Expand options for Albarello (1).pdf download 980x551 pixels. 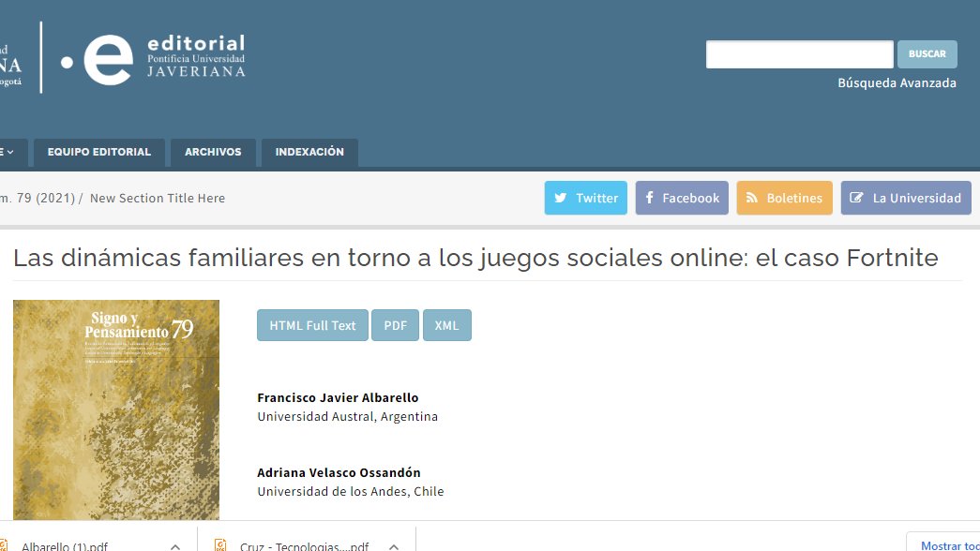click(x=175, y=546)
